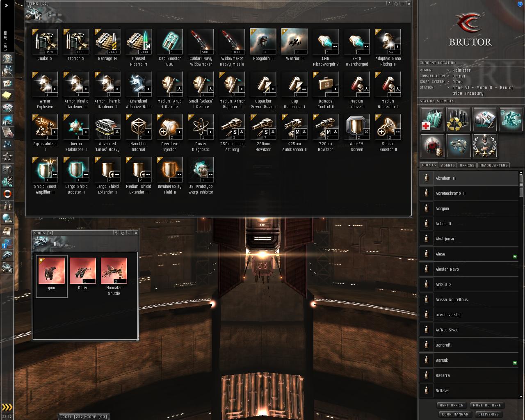Open the military officer station service
525x420 pixels.
tap(485, 146)
